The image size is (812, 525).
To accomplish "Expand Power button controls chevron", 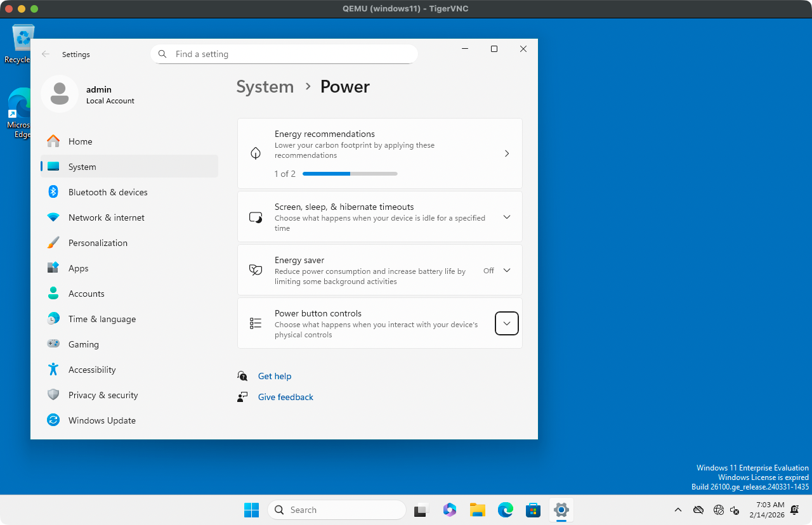I will [x=506, y=323].
